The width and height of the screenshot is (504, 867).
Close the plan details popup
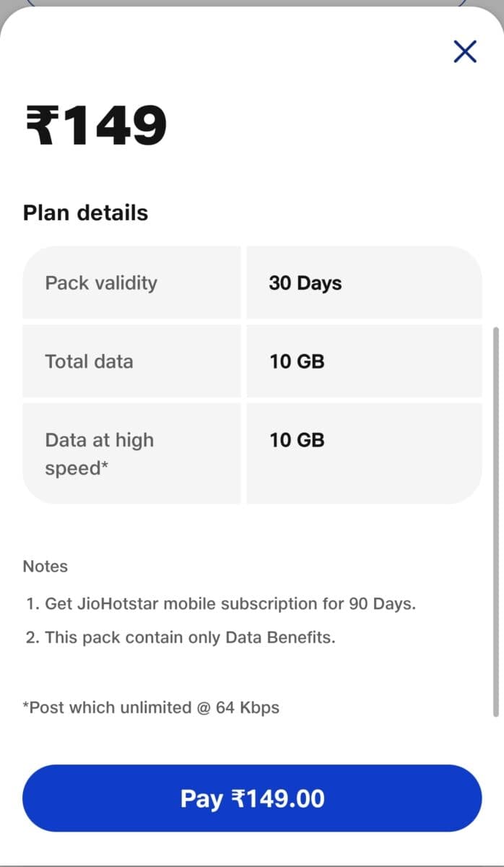point(464,51)
